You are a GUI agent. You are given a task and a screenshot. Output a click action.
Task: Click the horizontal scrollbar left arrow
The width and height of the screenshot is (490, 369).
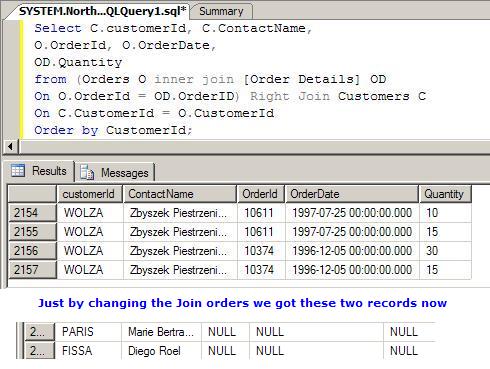click(x=10, y=146)
